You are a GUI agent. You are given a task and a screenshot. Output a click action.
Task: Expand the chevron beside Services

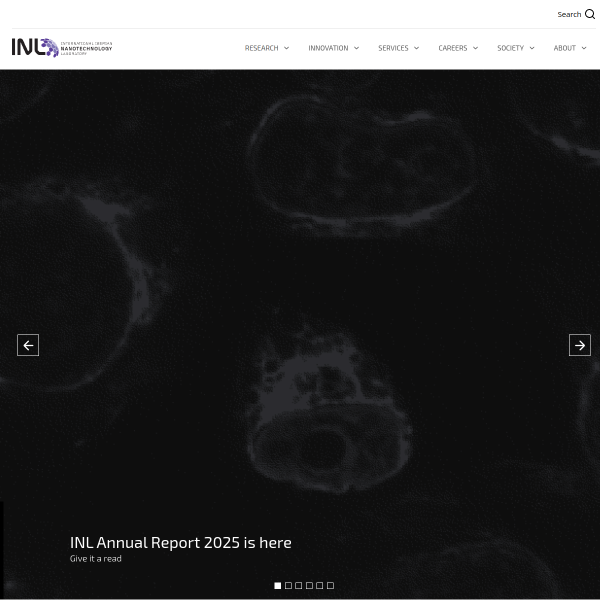tap(416, 48)
